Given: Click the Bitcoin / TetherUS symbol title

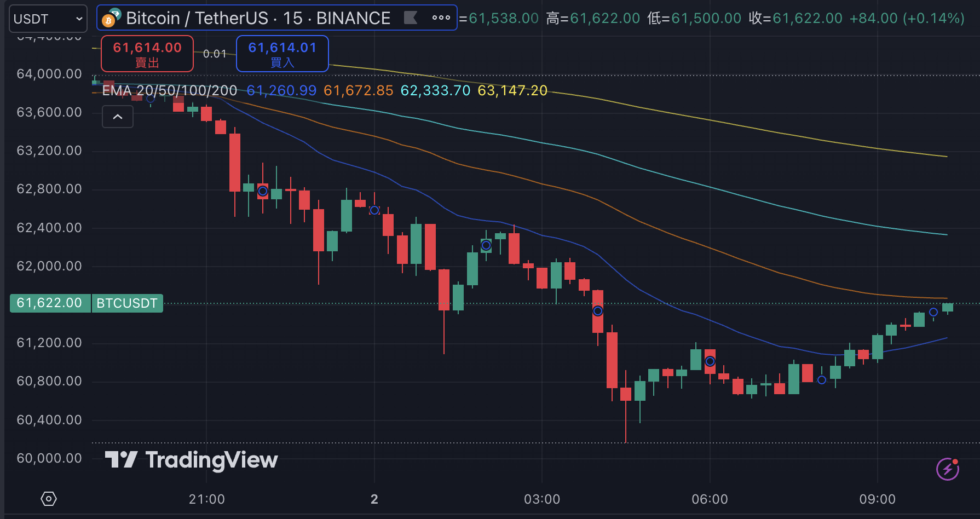Looking at the screenshot, I should pyautogui.click(x=197, y=18).
